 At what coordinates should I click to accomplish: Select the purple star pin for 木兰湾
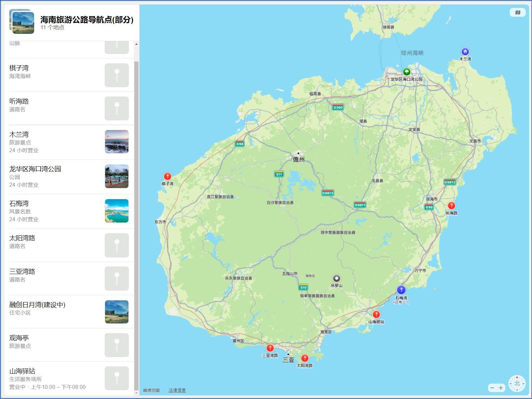[465, 52]
